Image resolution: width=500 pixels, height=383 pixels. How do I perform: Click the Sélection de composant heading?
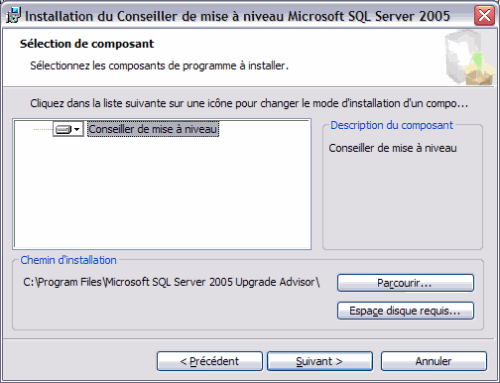[87, 44]
